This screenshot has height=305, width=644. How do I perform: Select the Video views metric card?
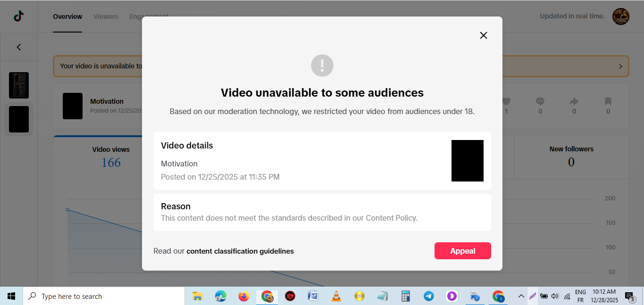111,158
